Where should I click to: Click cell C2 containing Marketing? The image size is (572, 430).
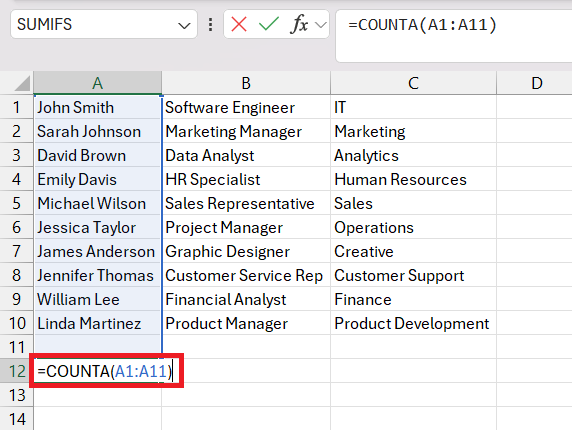(413, 131)
